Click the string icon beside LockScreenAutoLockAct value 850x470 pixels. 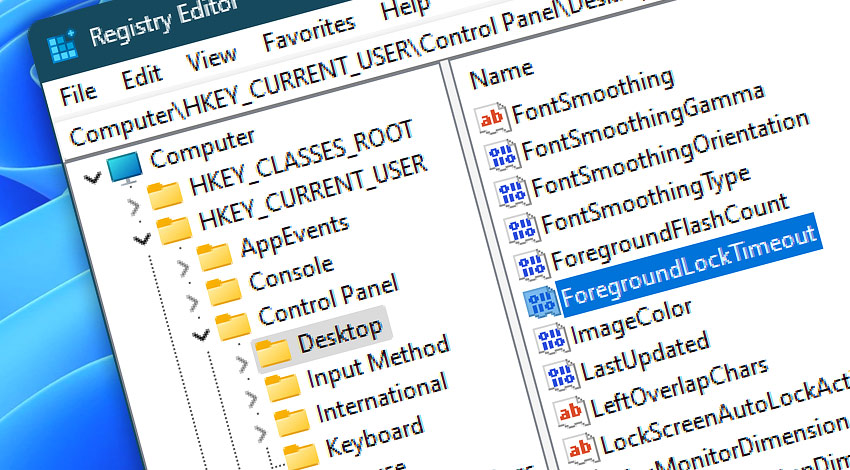(x=581, y=450)
